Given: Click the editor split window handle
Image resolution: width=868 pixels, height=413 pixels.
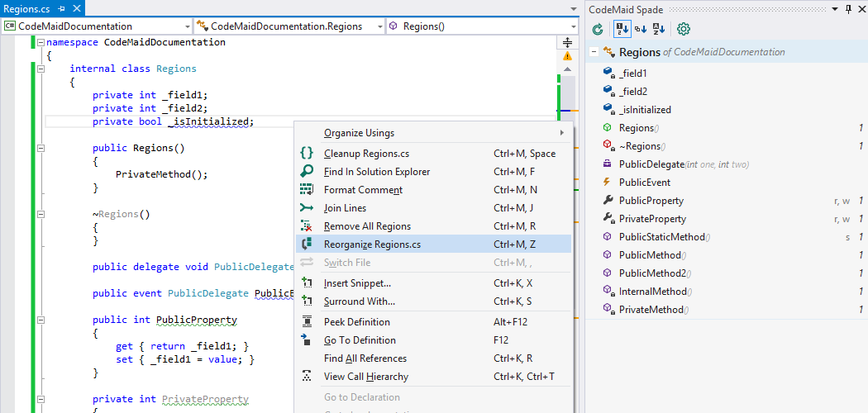Looking at the screenshot, I should [567, 43].
